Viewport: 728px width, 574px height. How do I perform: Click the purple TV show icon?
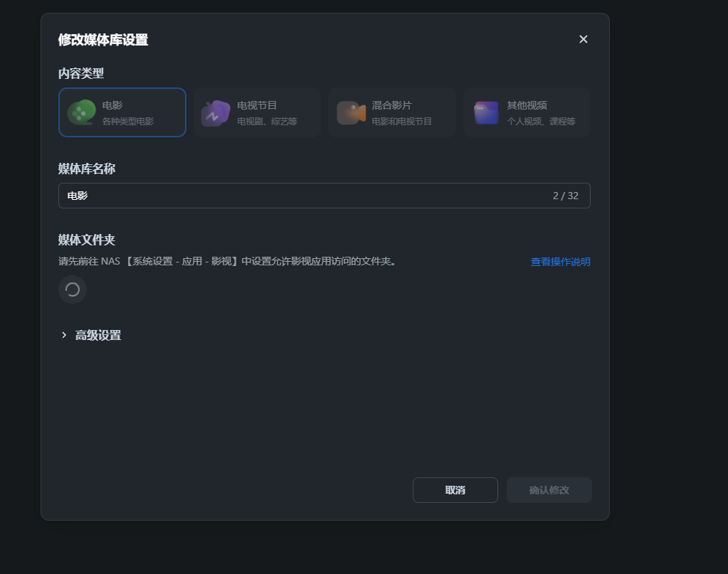tap(216, 113)
